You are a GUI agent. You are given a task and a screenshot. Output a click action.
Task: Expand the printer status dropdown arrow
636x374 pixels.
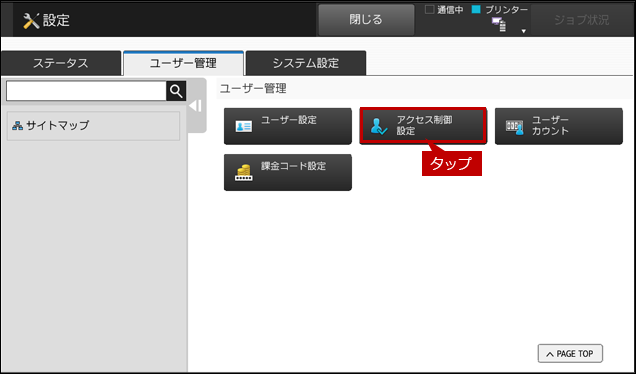tap(524, 31)
